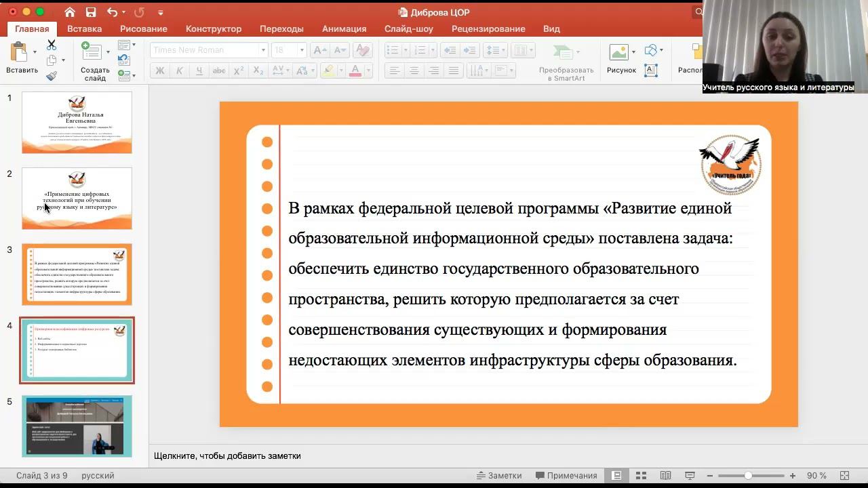Open the Примечания comments button
The height and width of the screenshot is (488, 868).
pyautogui.click(x=566, y=476)
